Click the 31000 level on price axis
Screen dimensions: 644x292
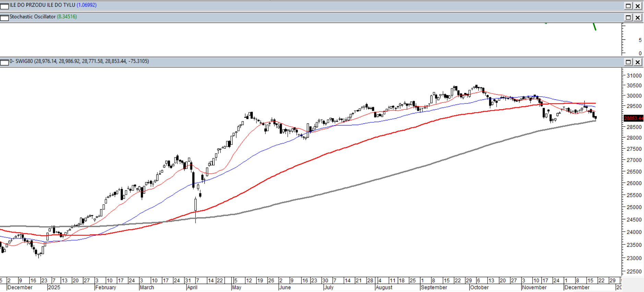pyautogui.click(x=634, y=76)
